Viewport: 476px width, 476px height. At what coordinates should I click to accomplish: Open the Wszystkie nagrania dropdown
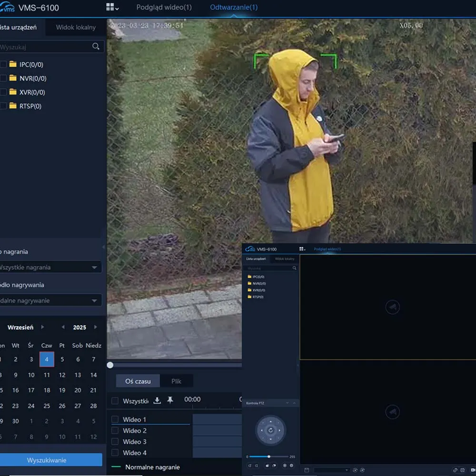click(50, 268)
